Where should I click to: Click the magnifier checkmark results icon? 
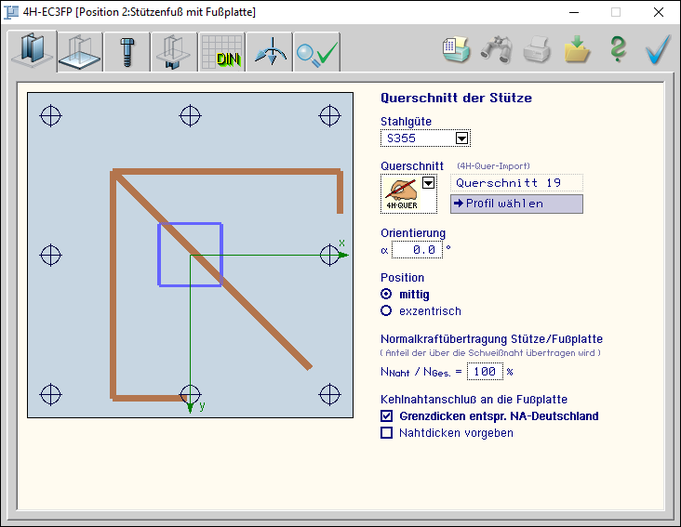pos(317,52)
